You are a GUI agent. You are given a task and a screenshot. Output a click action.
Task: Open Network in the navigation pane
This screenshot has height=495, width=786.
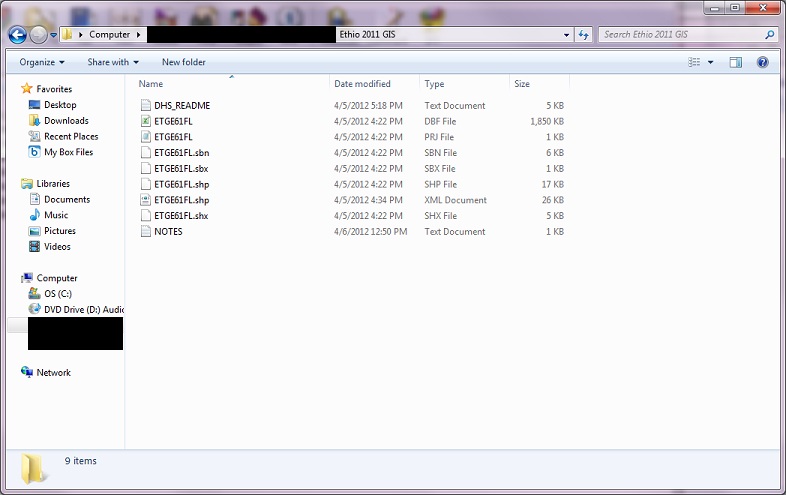[53, 373]
